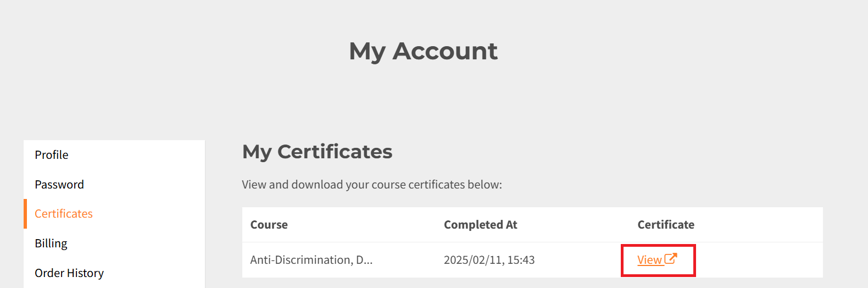Select the Anti-Discrimination course name cell
Viewport: 868px width, 288px height.
point(311,260)
